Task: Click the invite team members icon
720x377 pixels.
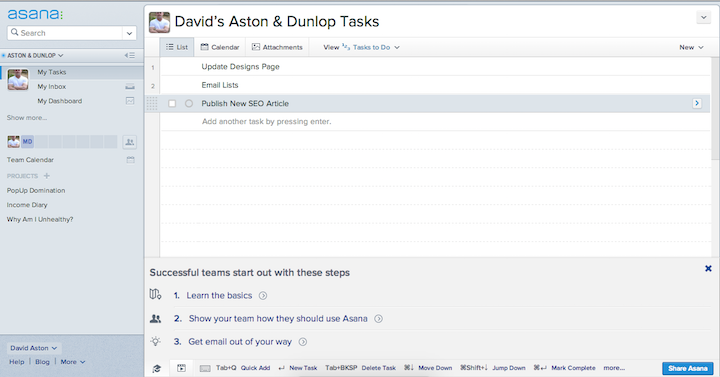Action: pyautogui.click(x=130, y=142)
